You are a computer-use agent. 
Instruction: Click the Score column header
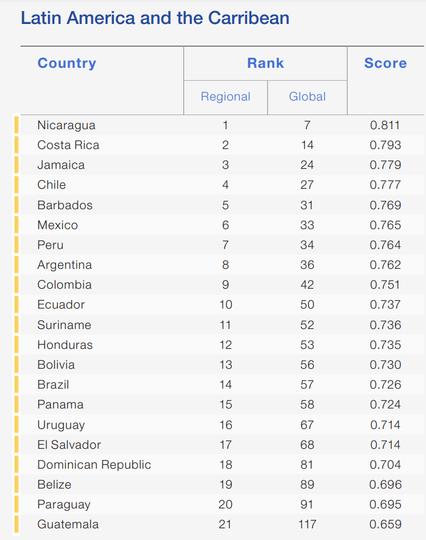pyautogui.click(x=385, y=63)
